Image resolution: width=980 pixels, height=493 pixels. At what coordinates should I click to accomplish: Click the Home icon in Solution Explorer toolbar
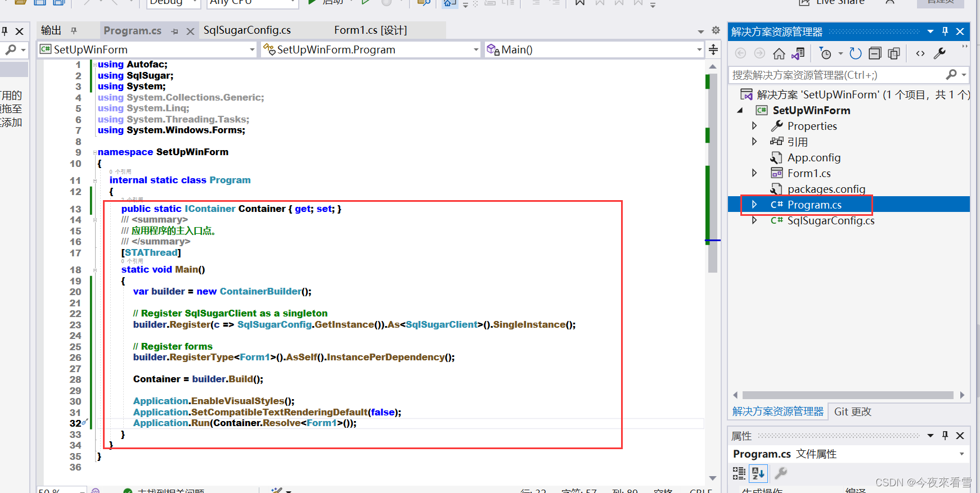[x=779, y=53]
